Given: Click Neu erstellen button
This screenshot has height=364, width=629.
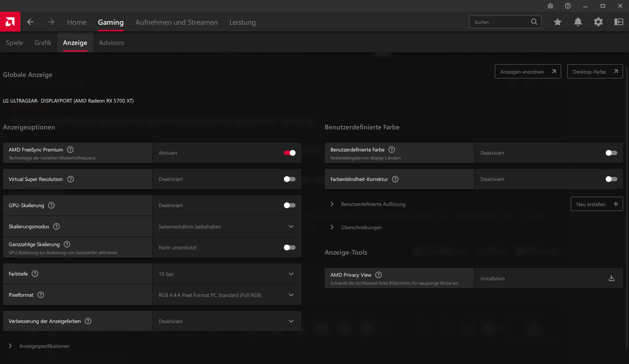Looking at the screenshot, I should point(597,204).
